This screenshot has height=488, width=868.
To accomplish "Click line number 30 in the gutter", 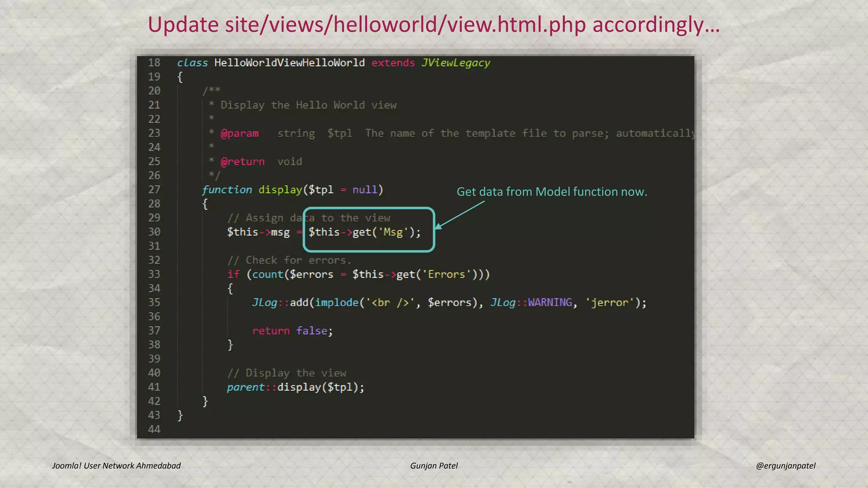I will [x=154, y=232].
